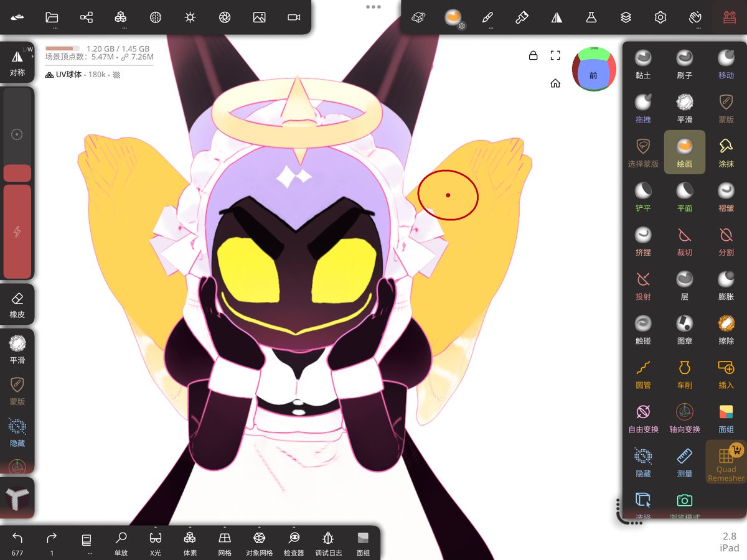The width and height of the screenshot is (747, 560).
Task: Open the Quad Remesher tool
Action: tap(726, 462)
